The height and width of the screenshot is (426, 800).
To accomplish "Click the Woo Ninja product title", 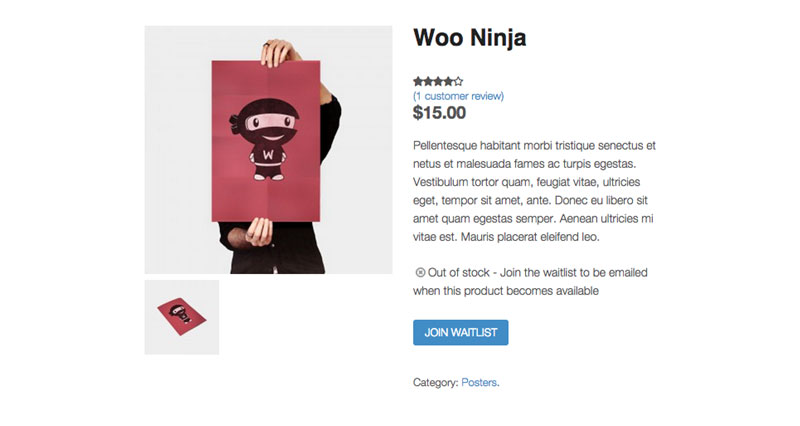I will click(469, 38).
